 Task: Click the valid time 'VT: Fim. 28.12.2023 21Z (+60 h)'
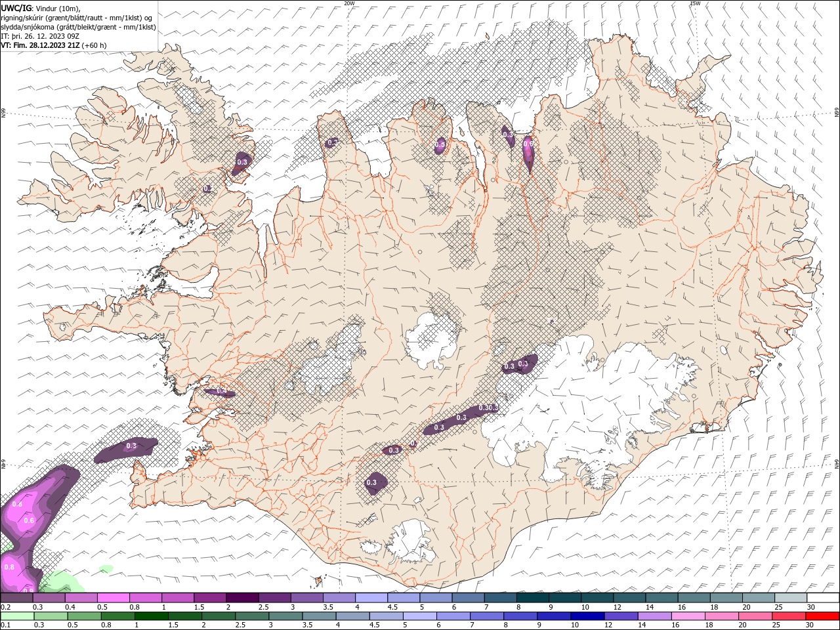coord(54,45)
